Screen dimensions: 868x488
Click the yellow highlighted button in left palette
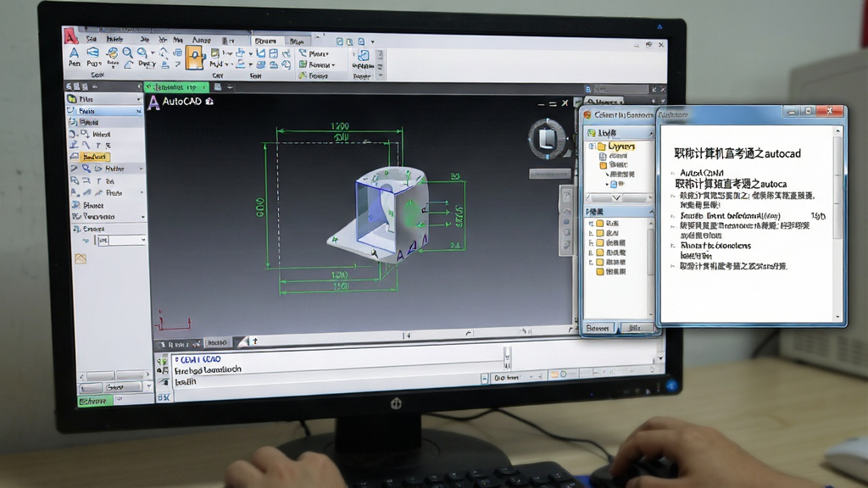tap(95, 157)
